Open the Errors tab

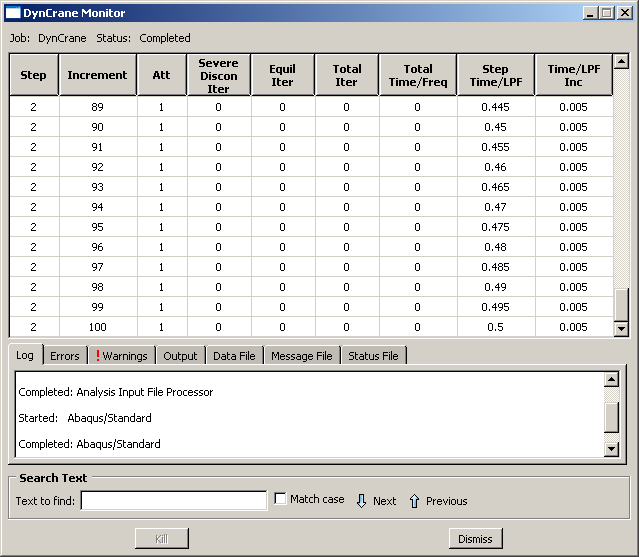[64, 356]
